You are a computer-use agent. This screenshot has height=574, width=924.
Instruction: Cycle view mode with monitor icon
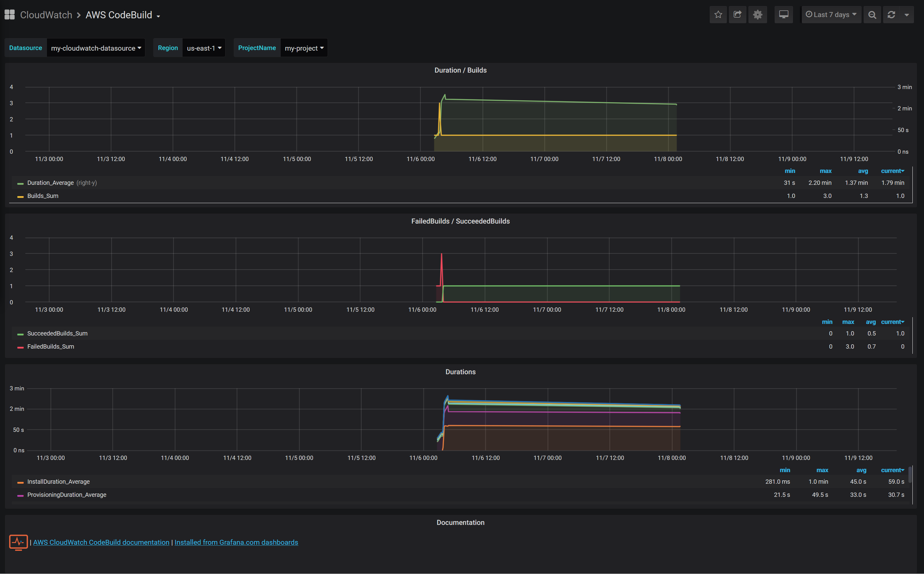pos(784,15)
